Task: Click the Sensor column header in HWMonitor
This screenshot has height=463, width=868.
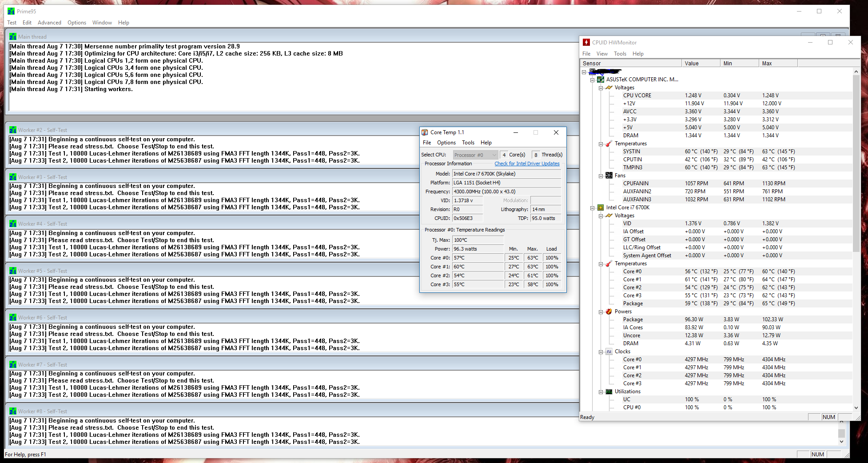Action: pyautogui.click(x=631, y=64)
